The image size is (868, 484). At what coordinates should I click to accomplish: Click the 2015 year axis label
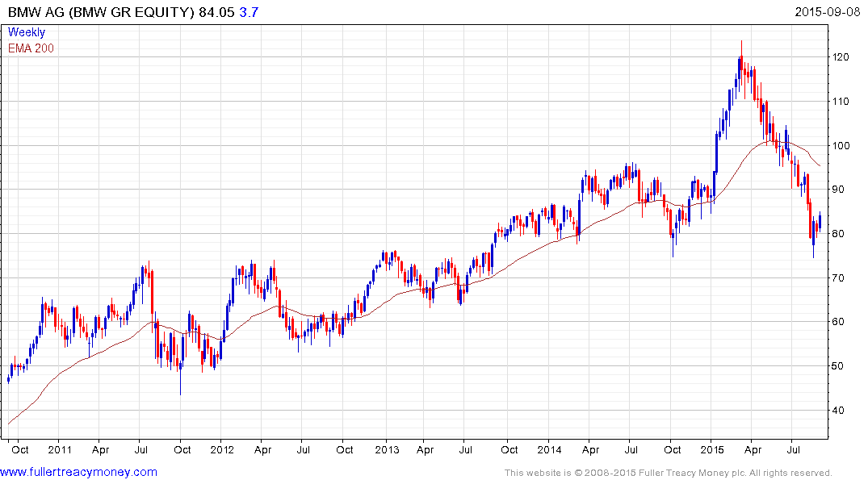point(712,449)
